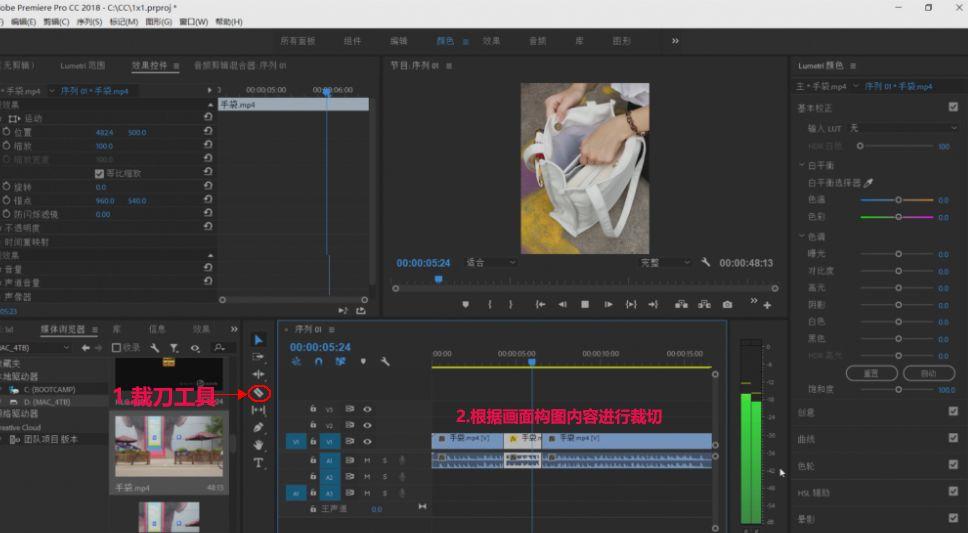The height and width of the screenshot is (533, 968).
Task: Collapse the White Balance section
Action: 802,165
